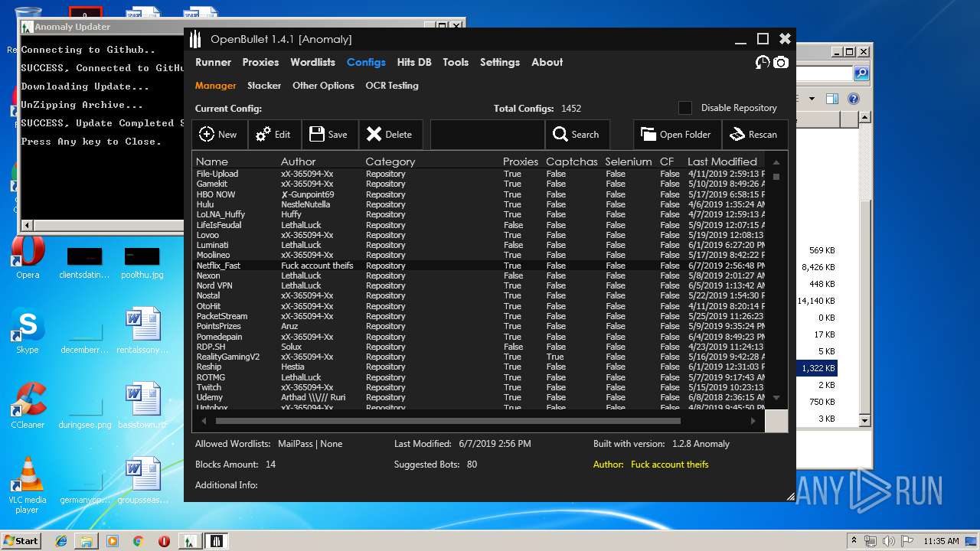980x551 pixels.
Task: Select the Nord VPN config row
Action: 479,285
